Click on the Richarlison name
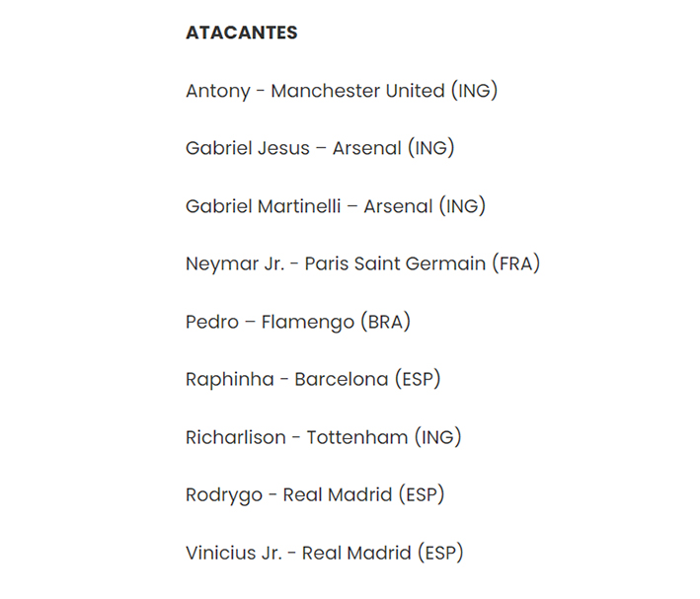700x599 pixels. 236,437
